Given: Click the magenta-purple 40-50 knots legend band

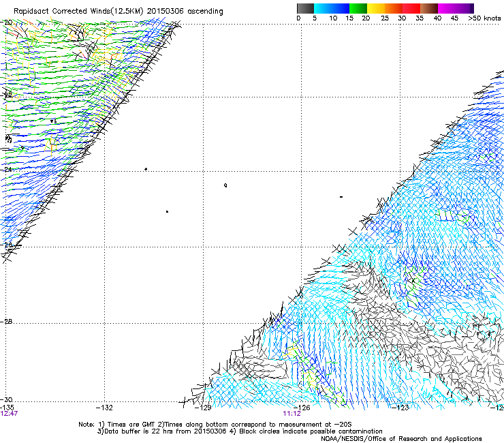Looking at the screenshot, I should pos(456,8).
